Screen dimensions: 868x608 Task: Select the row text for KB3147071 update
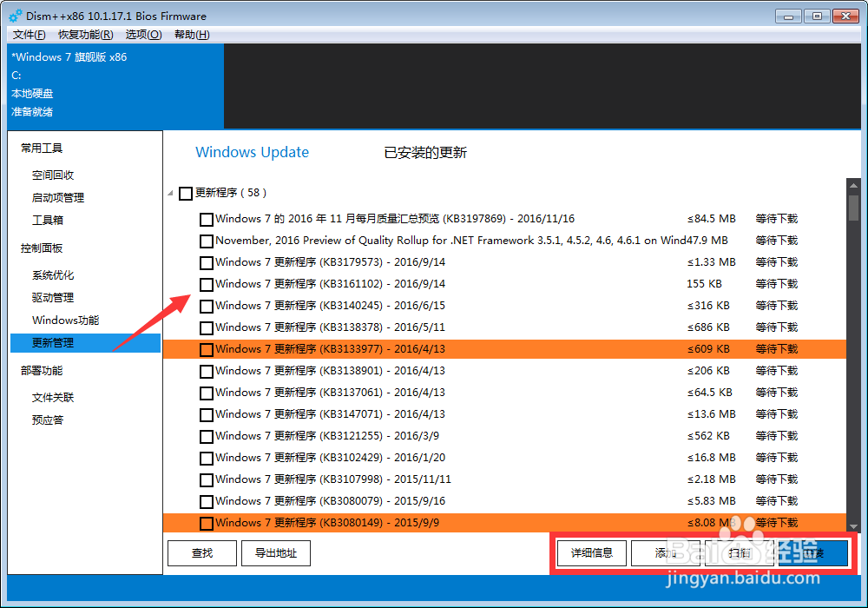tap(330, 414)
